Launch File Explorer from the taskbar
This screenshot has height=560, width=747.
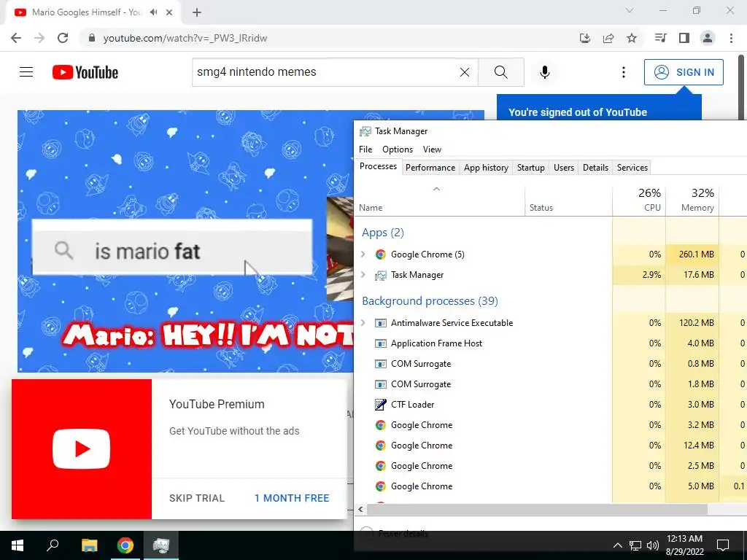[x=89, y=545]
